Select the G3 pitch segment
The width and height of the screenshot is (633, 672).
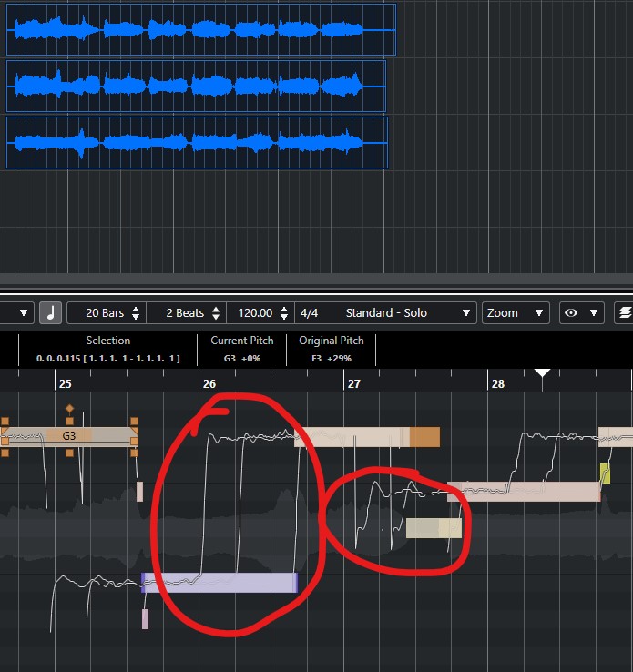(x=69, y=437)
